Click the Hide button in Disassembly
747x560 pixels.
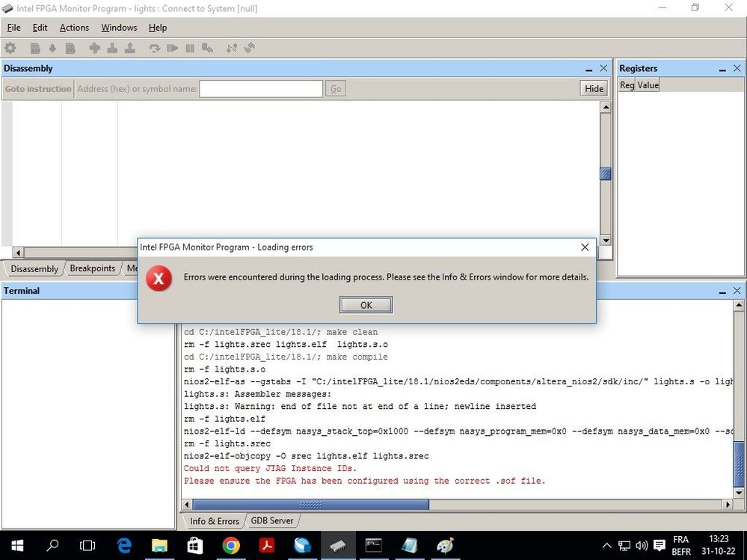pyautogui.click(x=594, y=88)
